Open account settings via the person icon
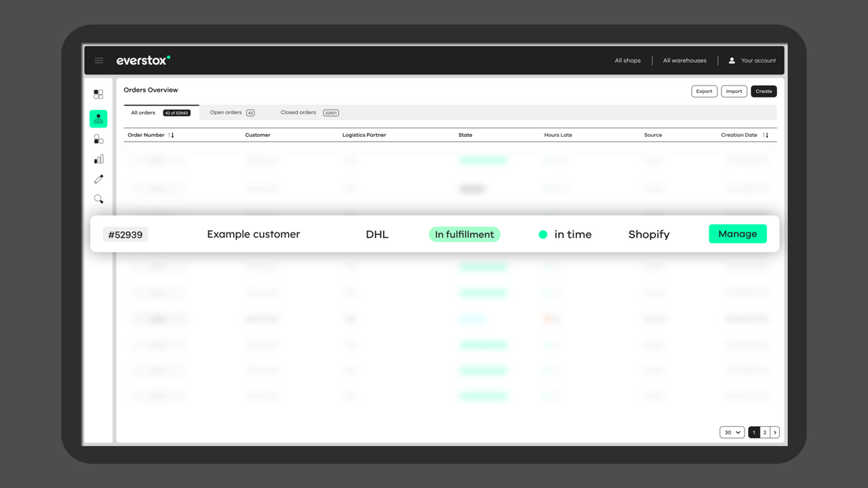The height and width of the screenshot is (488, 868). pos(731,60)
